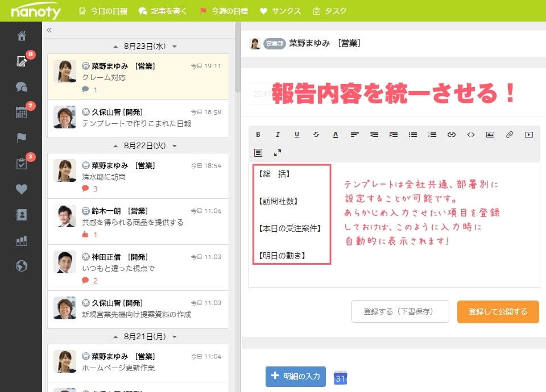Insert an image
Viewport: 546px width, 392px height.
point(490,135)
